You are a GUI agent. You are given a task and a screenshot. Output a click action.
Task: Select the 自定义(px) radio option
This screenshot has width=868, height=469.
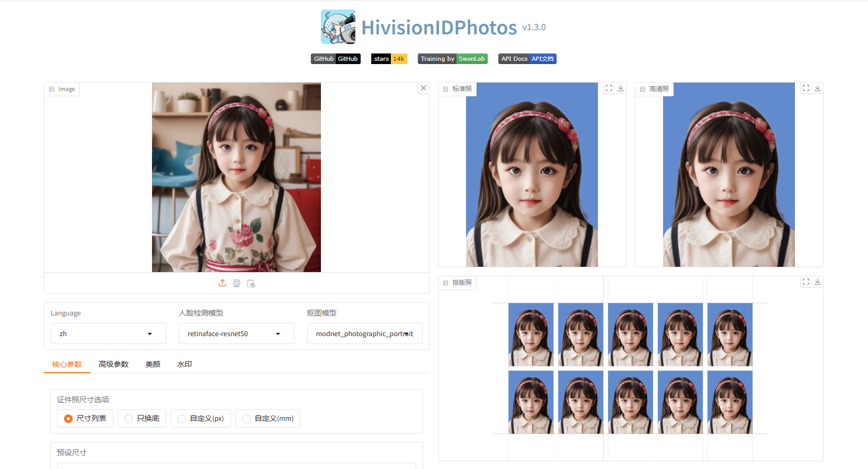click(201, 418)
